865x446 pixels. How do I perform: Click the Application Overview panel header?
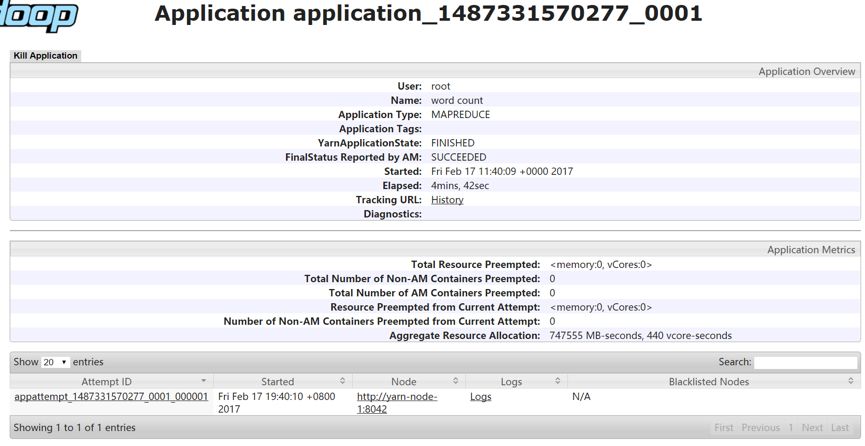point(435,71)
